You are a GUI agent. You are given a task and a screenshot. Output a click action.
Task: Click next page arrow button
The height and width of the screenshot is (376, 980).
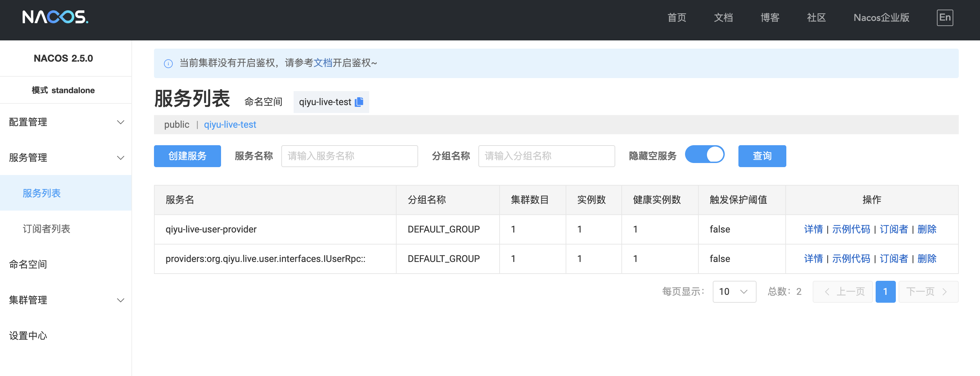[x=928, y=291]
